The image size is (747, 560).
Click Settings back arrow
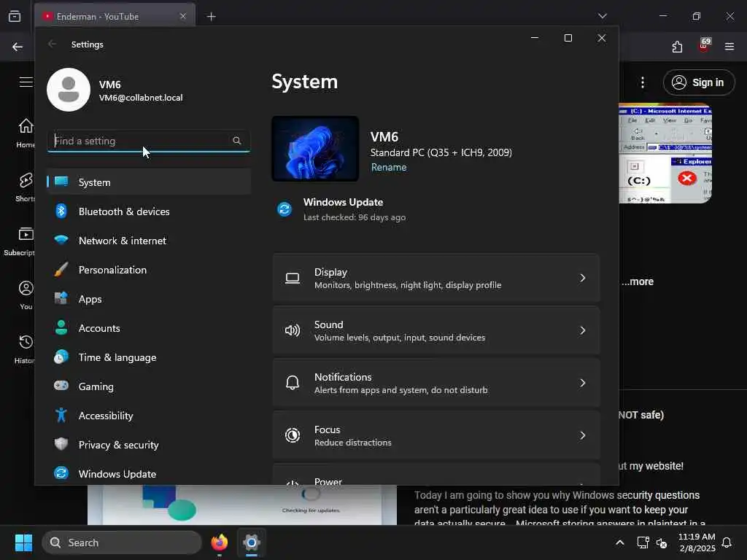[52, 44]
